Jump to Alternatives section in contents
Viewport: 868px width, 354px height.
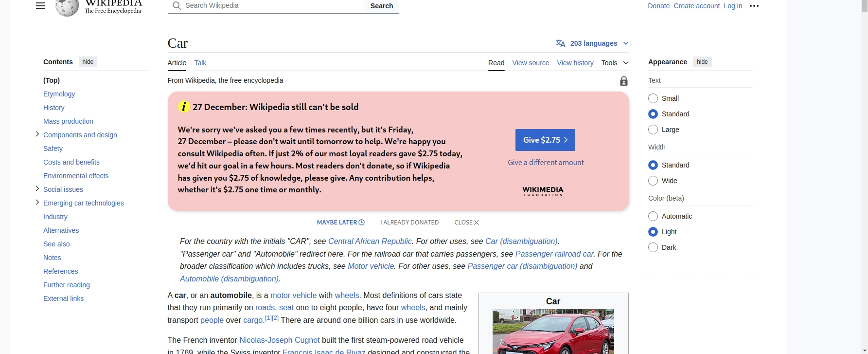coord(61,230)
